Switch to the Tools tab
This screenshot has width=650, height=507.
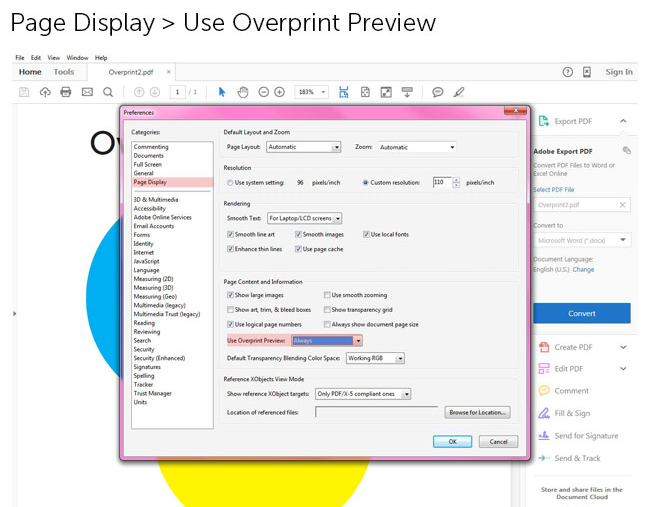[64, 72]
